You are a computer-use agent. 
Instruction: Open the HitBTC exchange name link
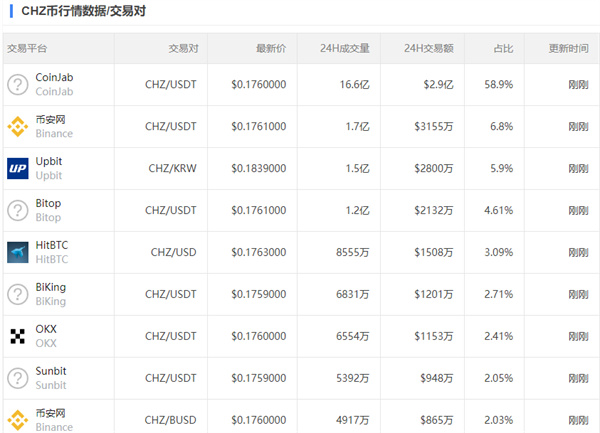pos(52,245)
